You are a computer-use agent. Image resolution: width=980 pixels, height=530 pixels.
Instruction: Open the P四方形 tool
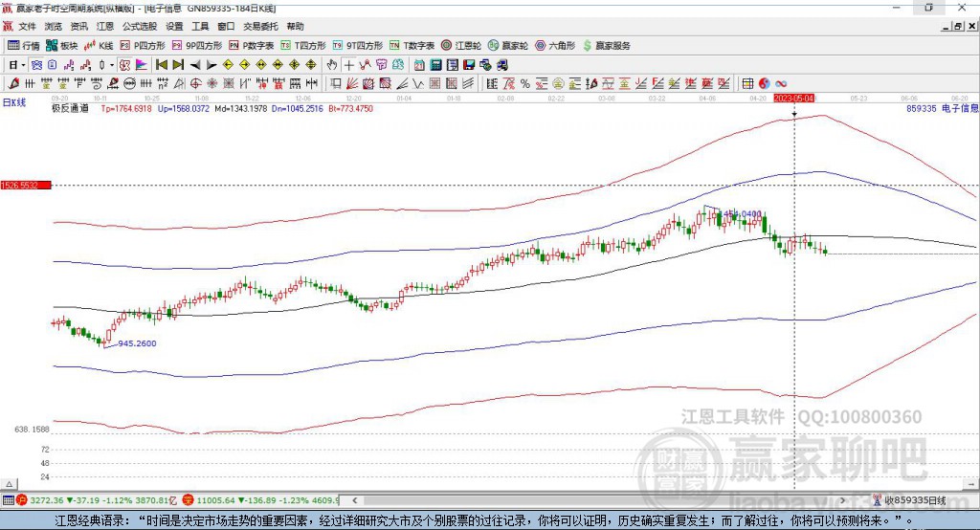[x=143, y=46]
